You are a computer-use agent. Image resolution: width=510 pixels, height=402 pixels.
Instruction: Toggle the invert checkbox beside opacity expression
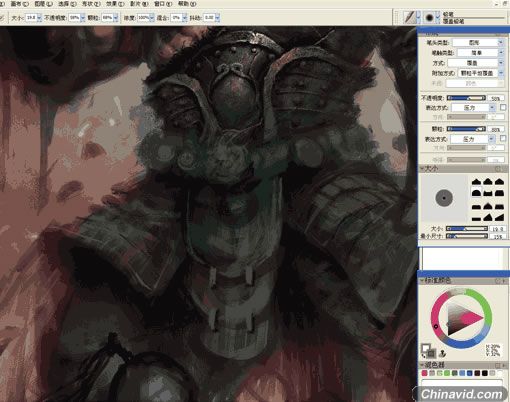click(x=503, y=107)
